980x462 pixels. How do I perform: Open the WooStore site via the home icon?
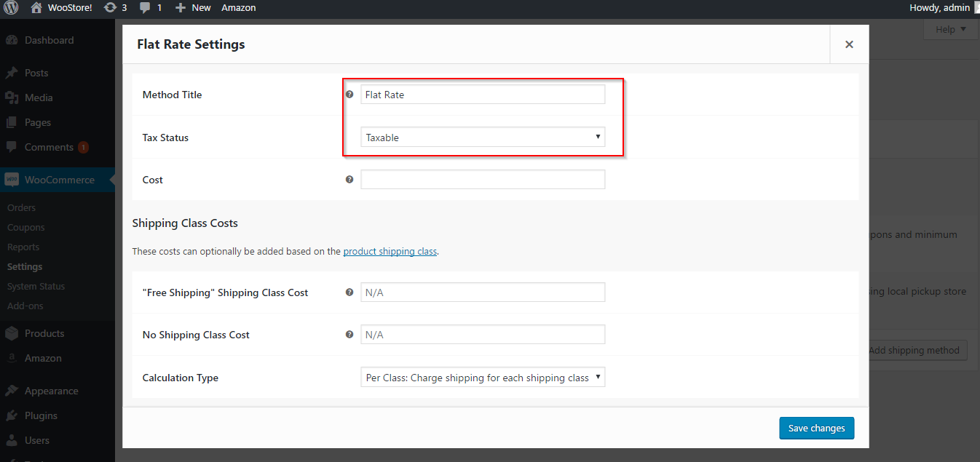[35, 8]
